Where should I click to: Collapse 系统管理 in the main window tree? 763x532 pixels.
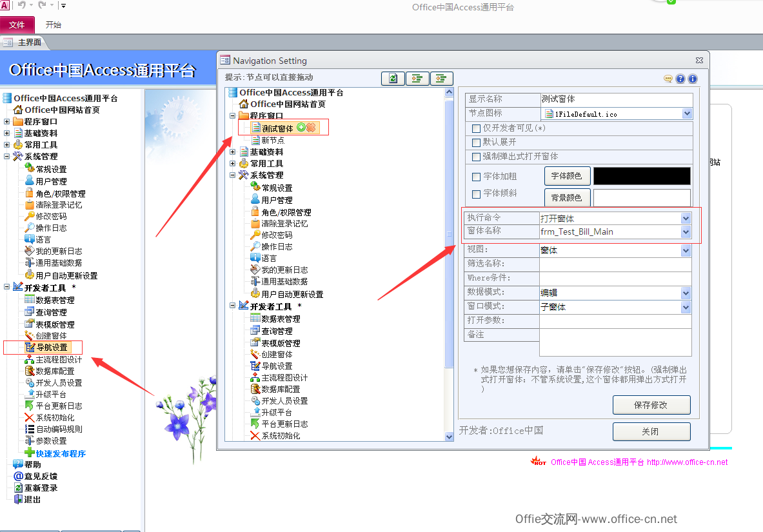coord(7,156)
